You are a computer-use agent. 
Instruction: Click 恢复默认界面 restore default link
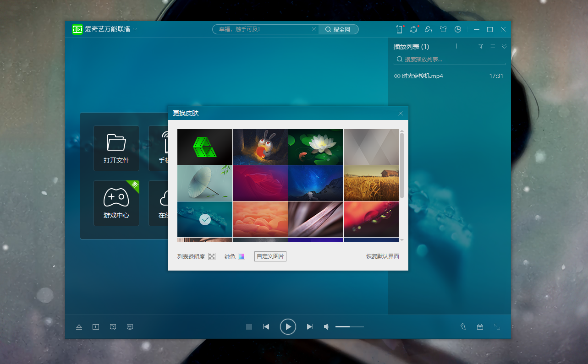[x=382, y=256]
